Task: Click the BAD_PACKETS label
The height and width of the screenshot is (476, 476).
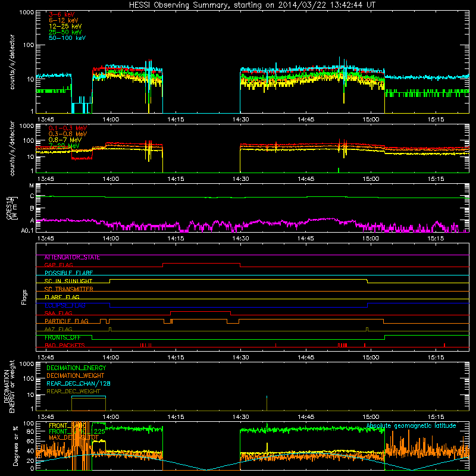Action: (65, 345)
